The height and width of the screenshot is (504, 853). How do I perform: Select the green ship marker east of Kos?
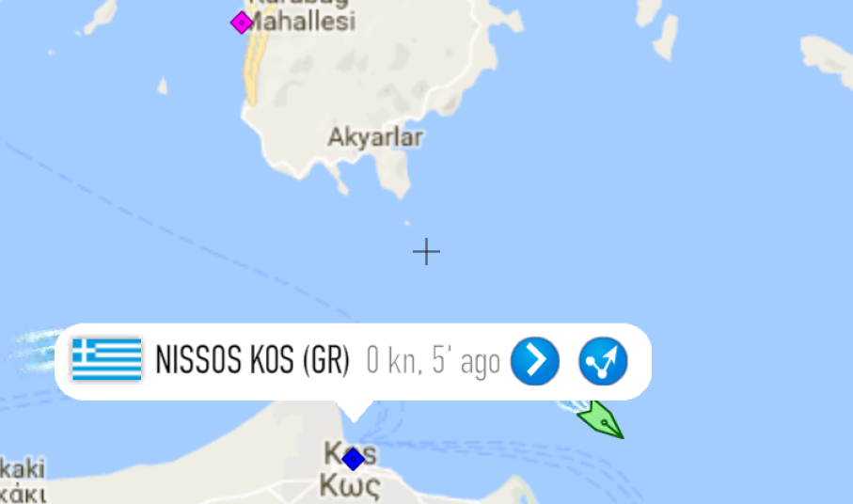[x=601, y=420]
